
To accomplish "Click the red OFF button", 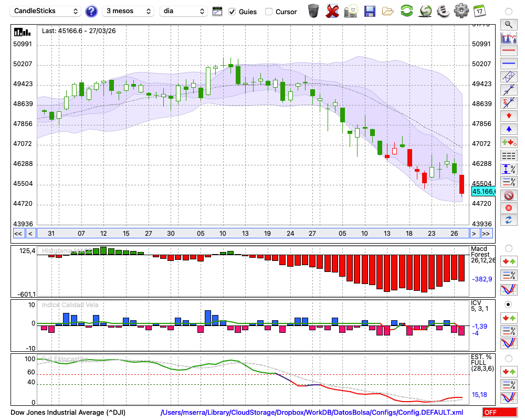I will tap(499, 413).
